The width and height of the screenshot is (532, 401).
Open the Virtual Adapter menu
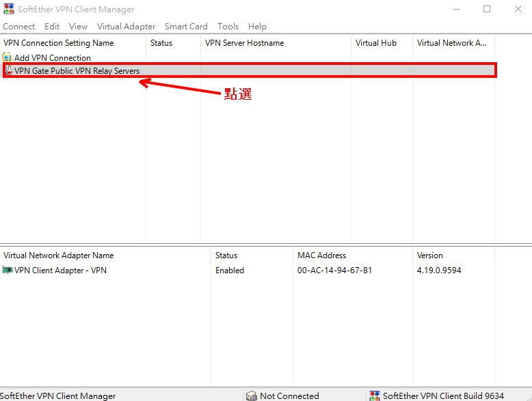[x=126, y=27]
